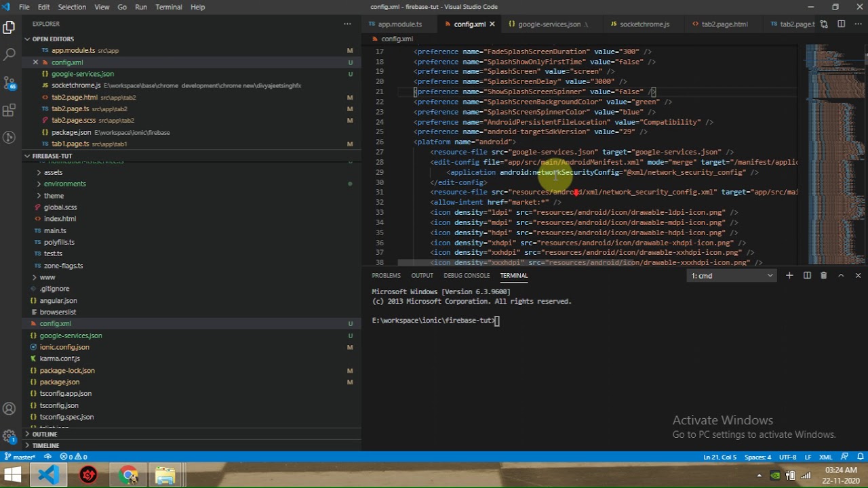The image size is (868, 488).
Task: Collapse the FIREBASE-TUT folder section
Action: click(52, 156)
